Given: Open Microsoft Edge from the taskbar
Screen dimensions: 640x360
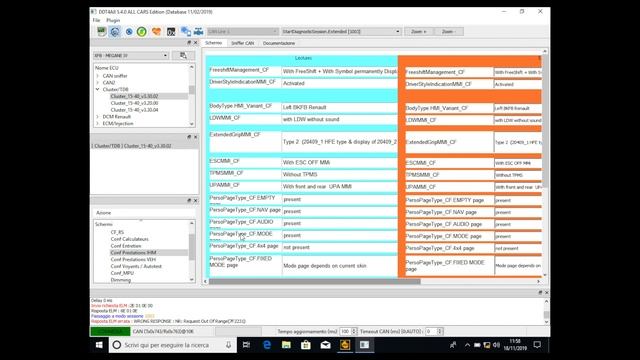Looking at the screenshot, I should (x=267, y=345).
